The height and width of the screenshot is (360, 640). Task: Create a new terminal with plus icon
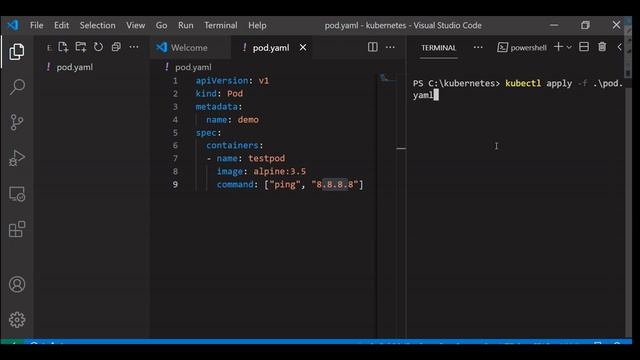click(558, 47)
